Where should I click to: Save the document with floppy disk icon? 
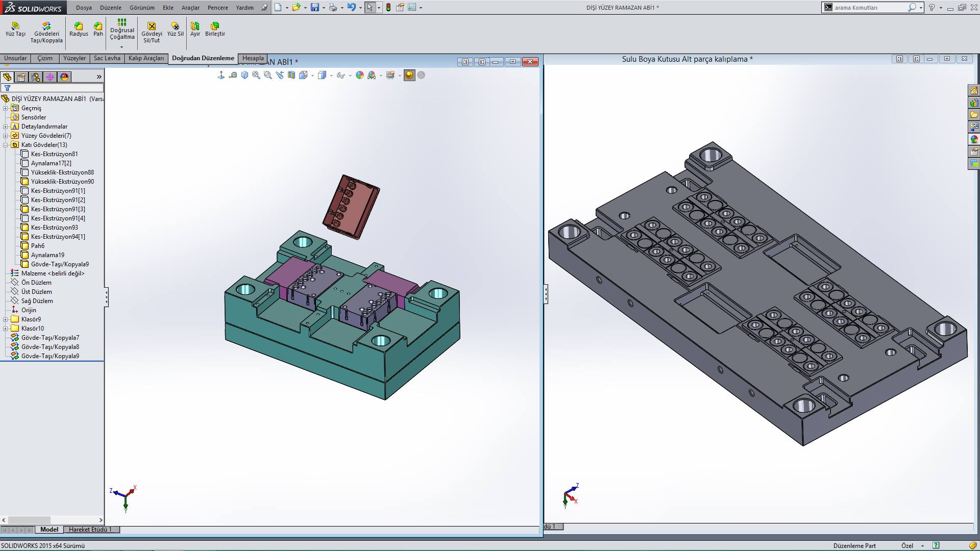pyautogui.click(x=315, y=7)
